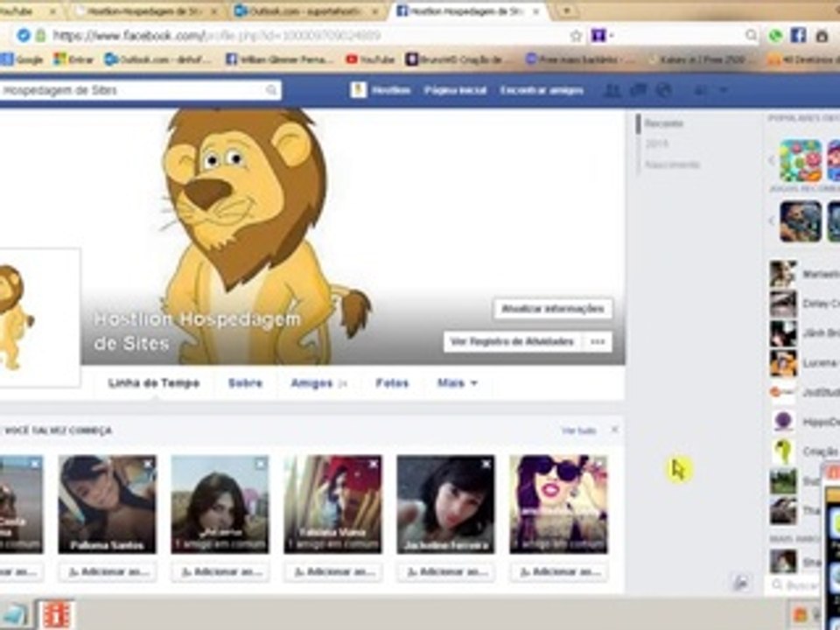Open the first chat contact avatar
The height and width of the screenshot is (630, 840).
[783, 274]
